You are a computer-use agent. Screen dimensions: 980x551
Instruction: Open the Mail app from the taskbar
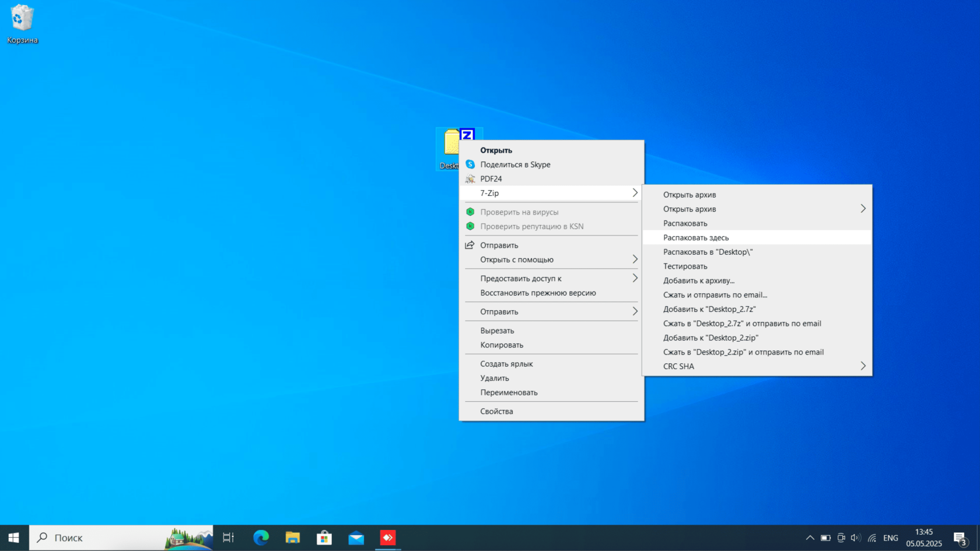pyautogui.click(x=356, y=538)
